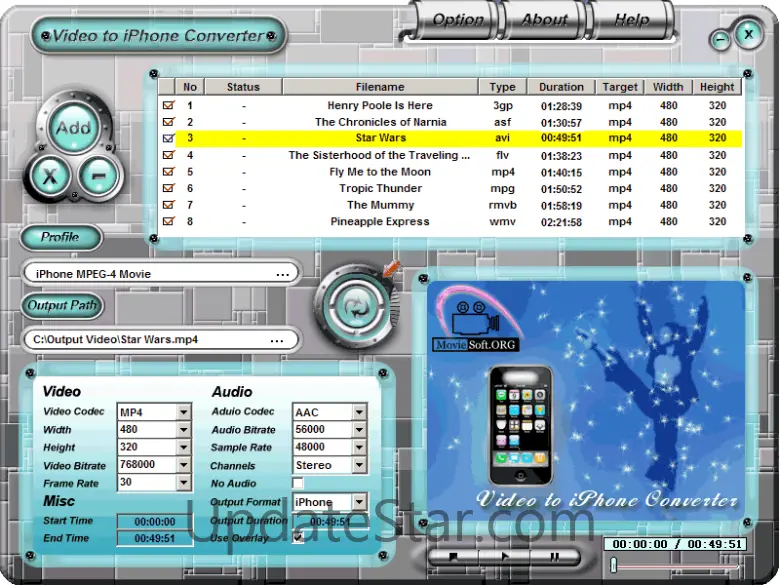Click the End Time 00:49:51 field
This screenshot has width=780, height=585.
[x=155, y=538]
